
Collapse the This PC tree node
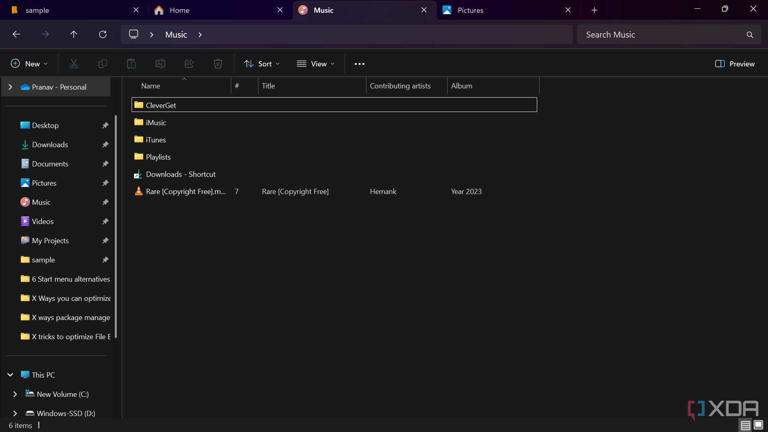10,375
